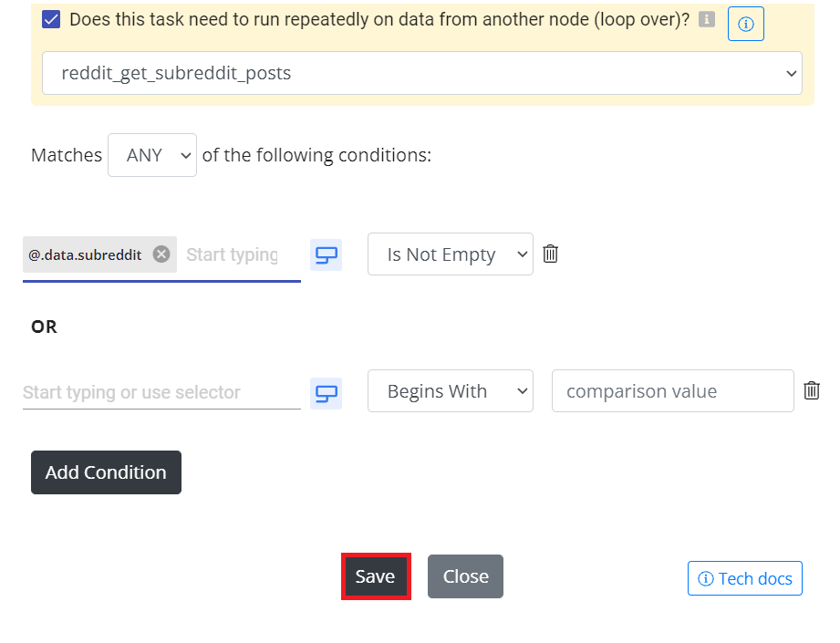The width and height of the screenshot is (840, 643).
Task: Click the blue outlined info button
Action: (x=746, y=24)
